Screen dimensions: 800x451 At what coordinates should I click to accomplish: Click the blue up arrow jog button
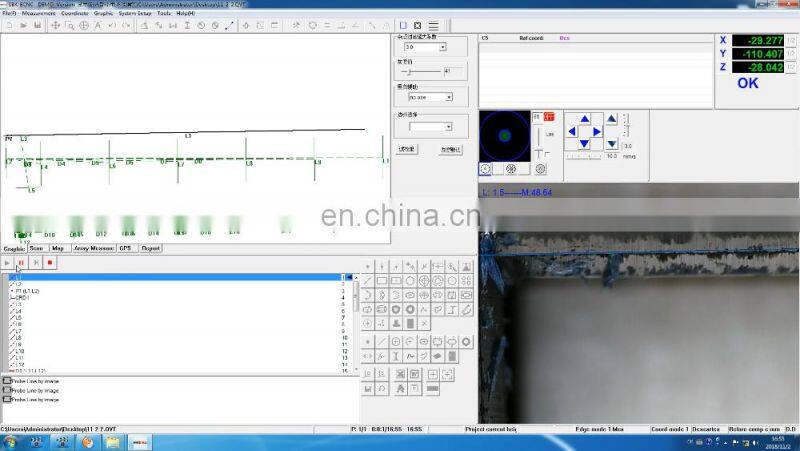pyautogui.click(x=585, y=118)
